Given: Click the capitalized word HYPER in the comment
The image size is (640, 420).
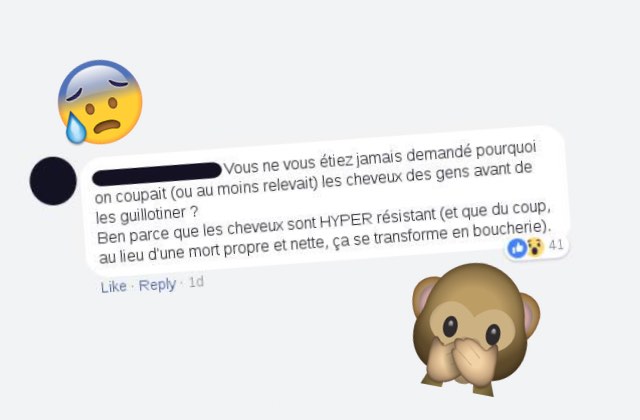Looking at the screenshot, I should coord(346,220).
